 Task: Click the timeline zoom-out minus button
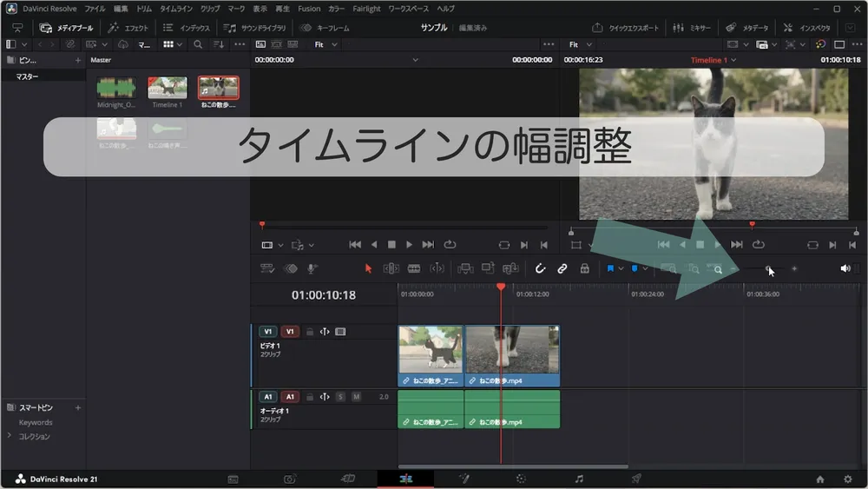733,268
